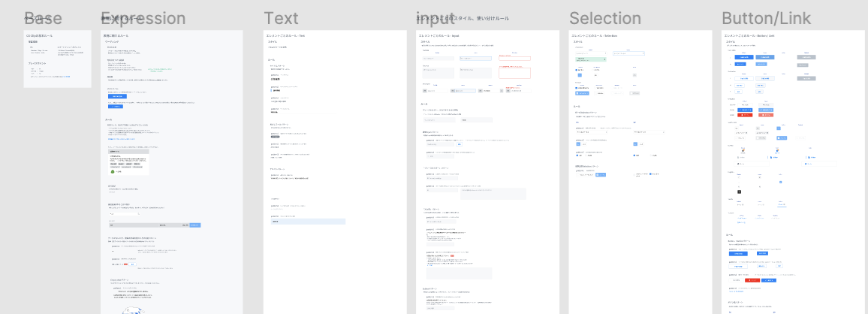Select the Expression frame title label

point(143,19)
